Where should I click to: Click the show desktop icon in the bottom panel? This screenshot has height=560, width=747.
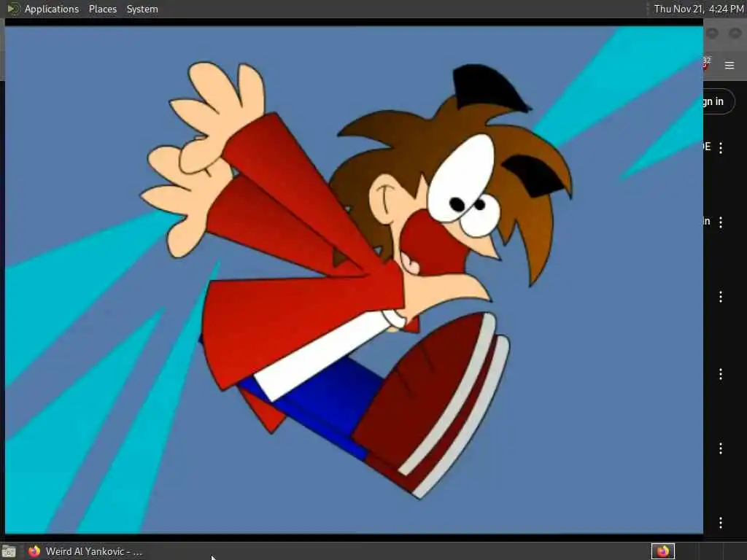(9, 552)
